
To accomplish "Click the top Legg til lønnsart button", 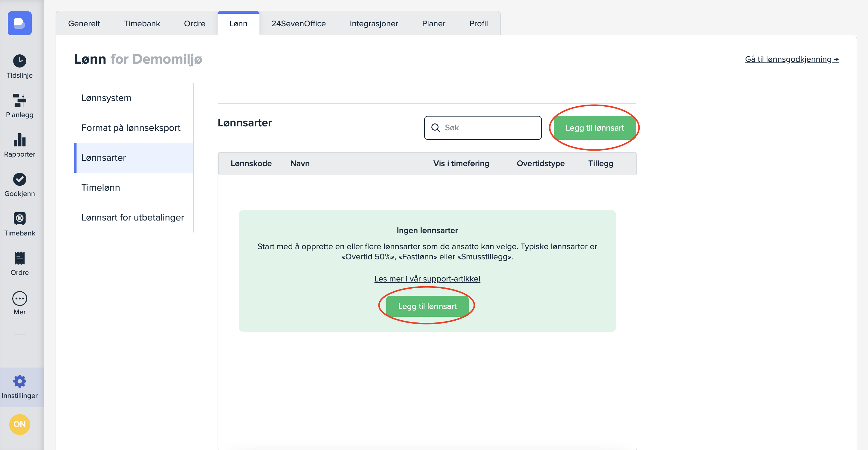I will pyautogui.click(x=595, y=128).
